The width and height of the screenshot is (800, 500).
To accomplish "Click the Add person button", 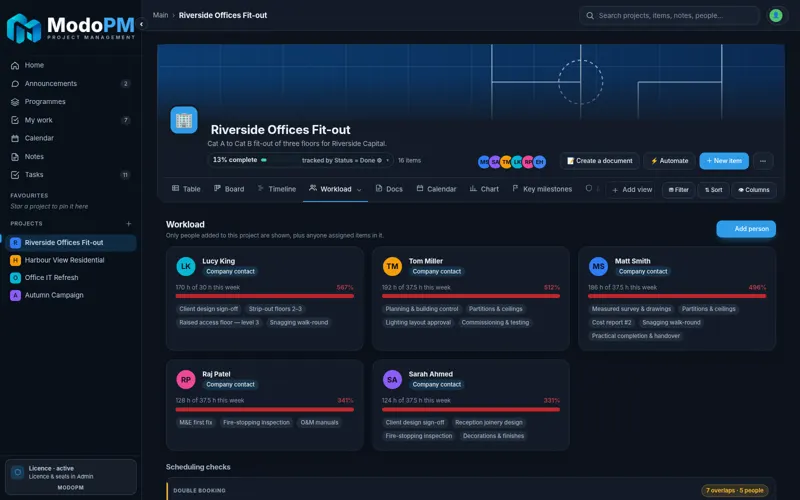I will click(x=746, y=229).
